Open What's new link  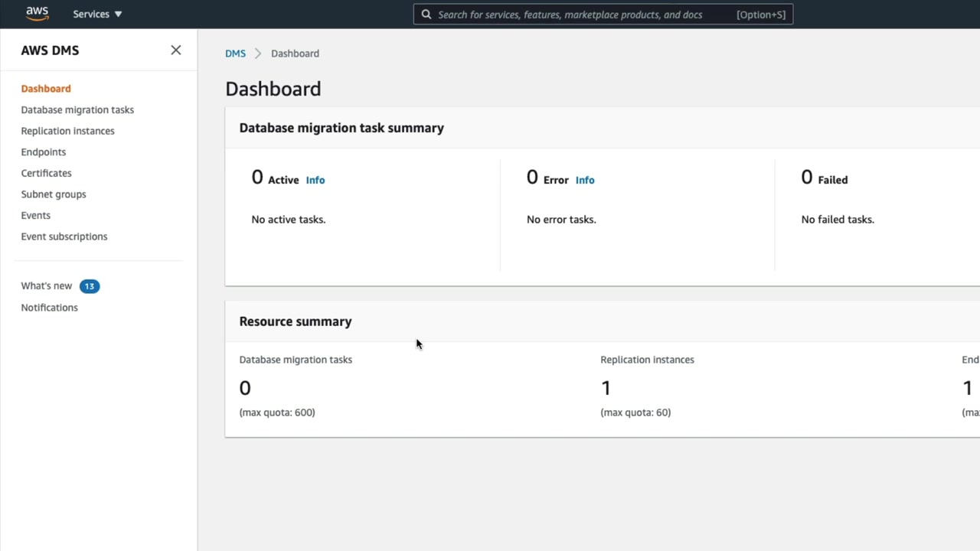pos(47,286)
